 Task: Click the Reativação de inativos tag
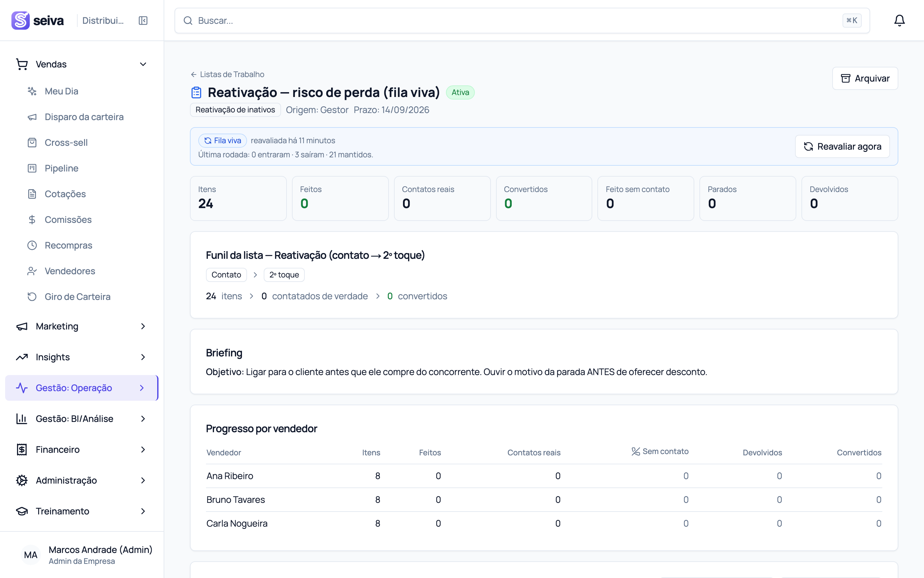[x=235, y=110]
